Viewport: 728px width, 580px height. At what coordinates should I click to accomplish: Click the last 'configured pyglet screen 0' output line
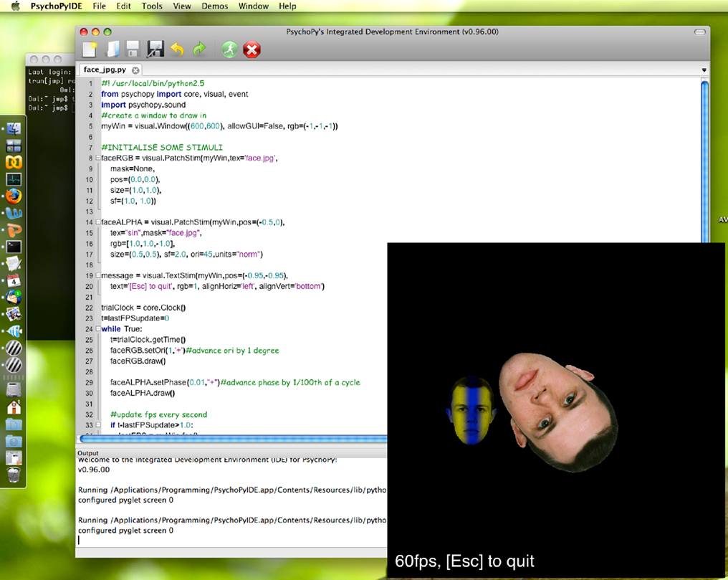(125, 531)
